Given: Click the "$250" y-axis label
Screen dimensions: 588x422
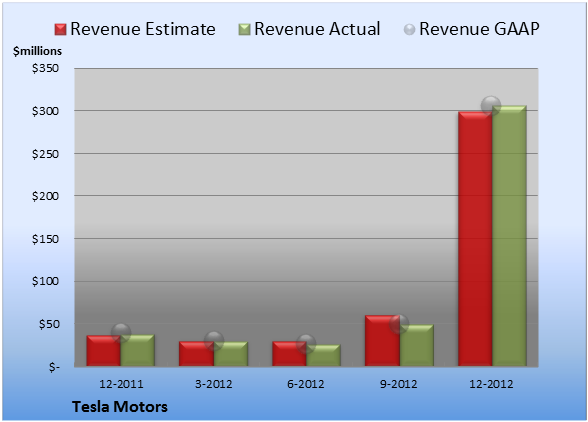Looking at the screenshot, I should point(45,154).
